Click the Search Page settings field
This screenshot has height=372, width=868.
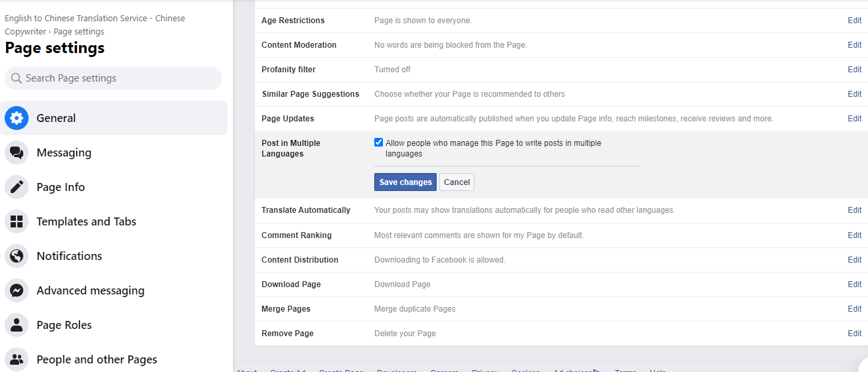113,78
